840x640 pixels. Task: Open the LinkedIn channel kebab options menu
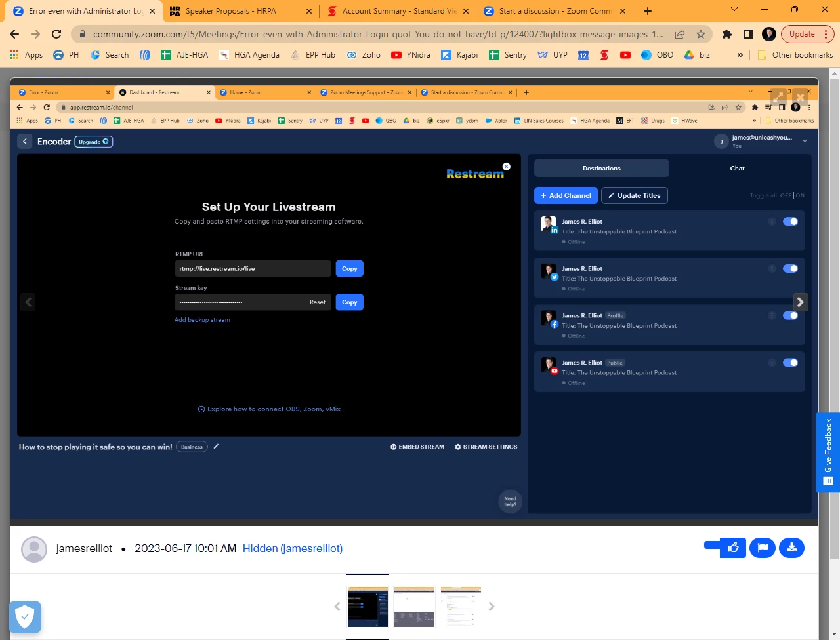point(772,222)
